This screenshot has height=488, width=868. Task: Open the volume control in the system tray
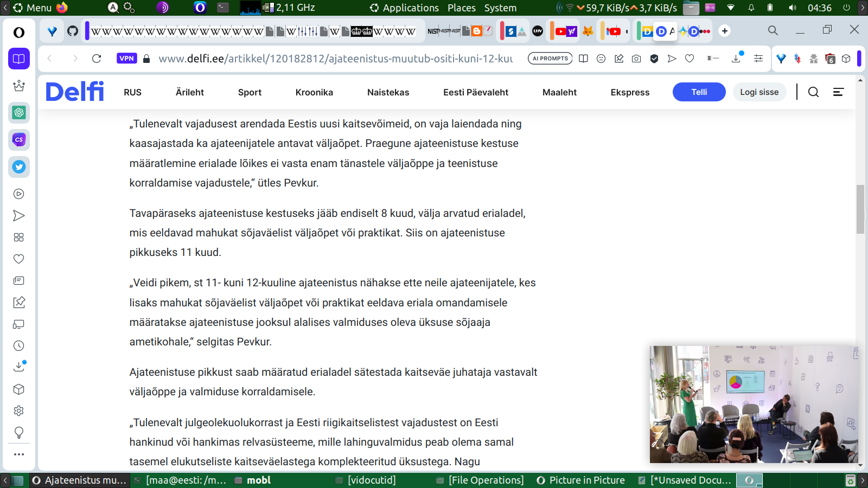pyautogui.click(x=793, y=8)
